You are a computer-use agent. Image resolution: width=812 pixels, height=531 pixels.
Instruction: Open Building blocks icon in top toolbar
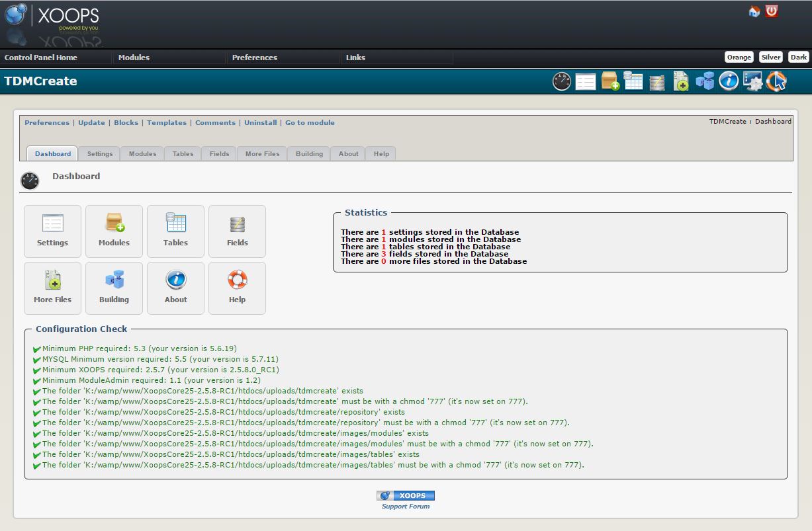click(x=705, y=81)
